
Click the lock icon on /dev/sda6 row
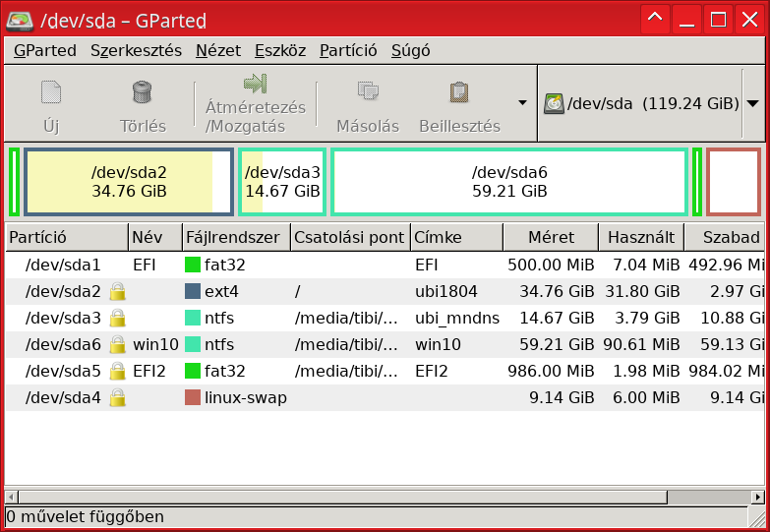(x=117, y=344)
